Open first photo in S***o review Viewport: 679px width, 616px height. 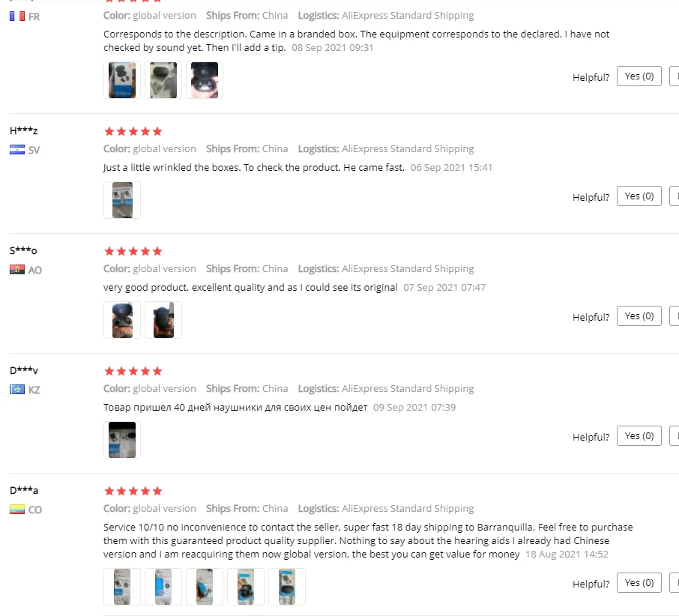coord(122,320)
